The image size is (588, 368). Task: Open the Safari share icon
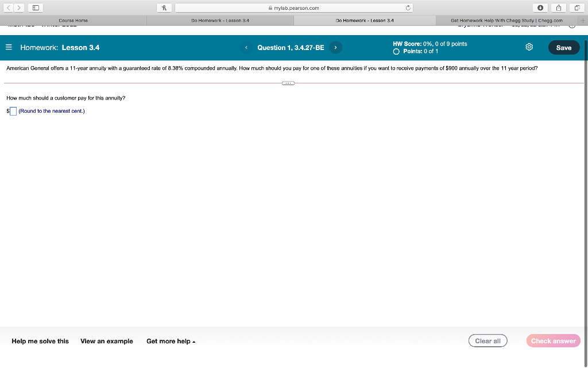tap(558, 8)
